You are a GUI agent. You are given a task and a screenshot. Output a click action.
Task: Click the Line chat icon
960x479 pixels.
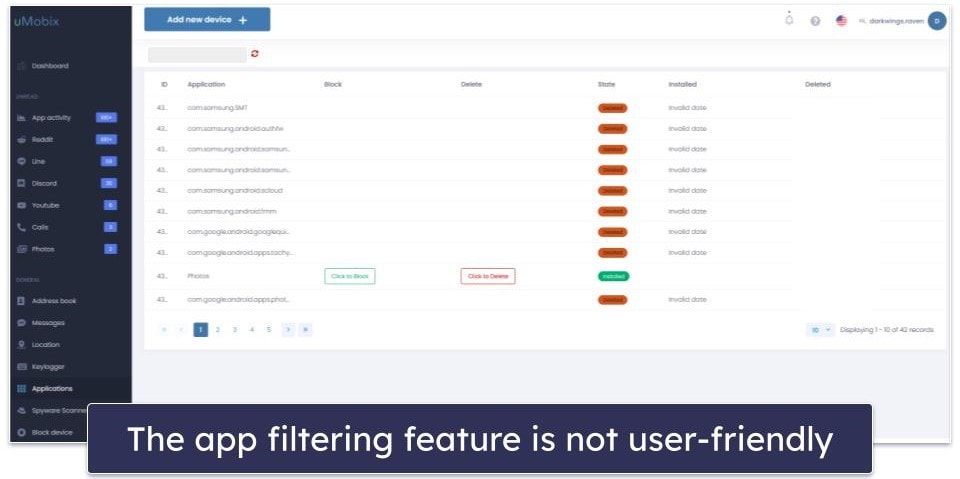click(x=21, y=162)
